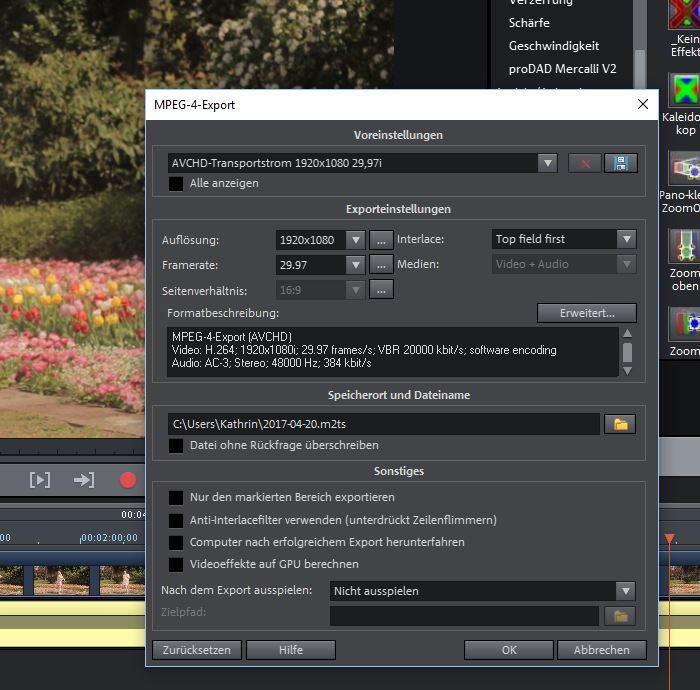700x690 pixels.
Task: Select 'proDAD Mercalli V2' effect entry
Action: coord(563,69)
